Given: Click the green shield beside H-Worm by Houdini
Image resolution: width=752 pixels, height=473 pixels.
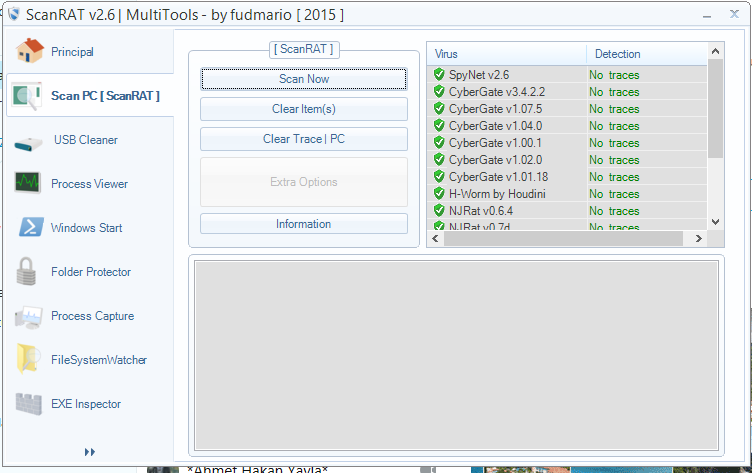Looking at the screenshot, I should point(439,193).
